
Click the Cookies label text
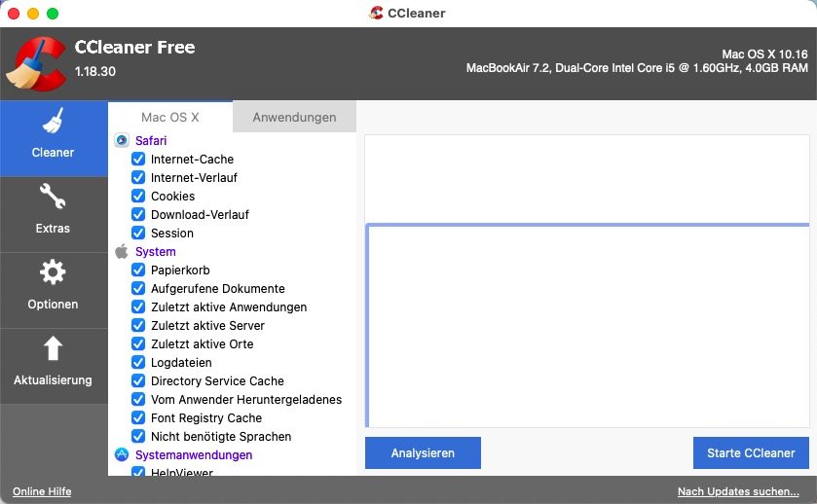(x=173, y=196)
